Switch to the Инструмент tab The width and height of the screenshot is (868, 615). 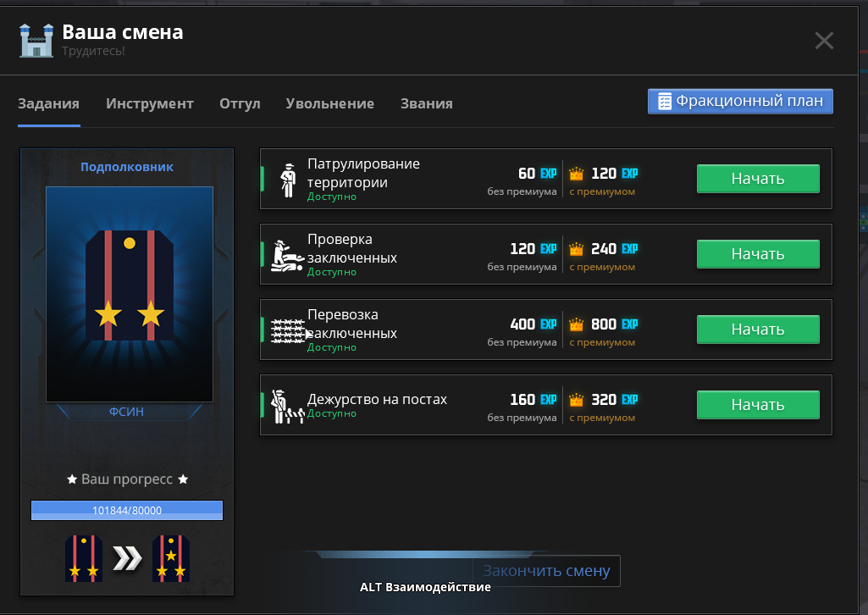(150, 104)
